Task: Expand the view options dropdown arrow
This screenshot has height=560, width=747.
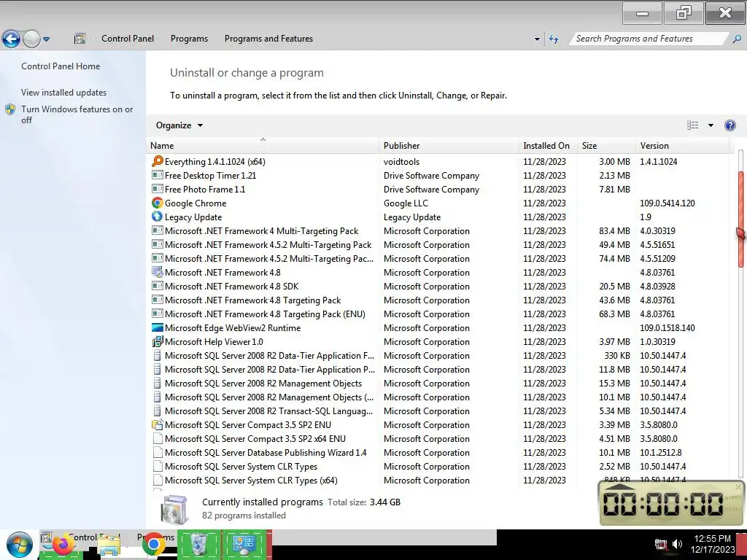Action: pos(711,125)
